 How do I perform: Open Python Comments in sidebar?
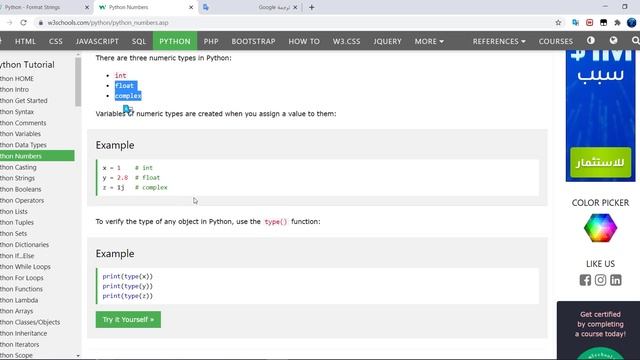coord(37,123)
